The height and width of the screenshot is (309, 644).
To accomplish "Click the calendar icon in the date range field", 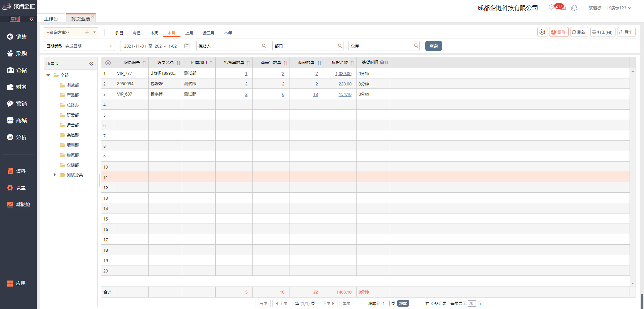I will click(187, 46).
